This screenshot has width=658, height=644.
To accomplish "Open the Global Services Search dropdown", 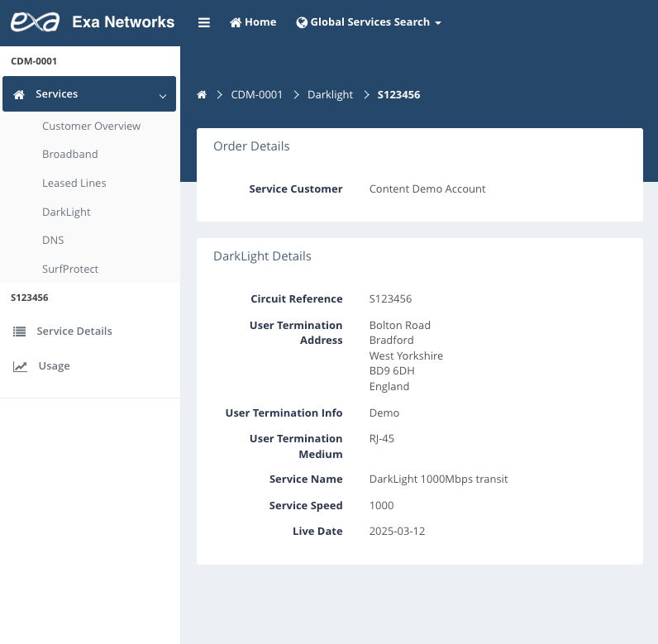I will (369, 22).
